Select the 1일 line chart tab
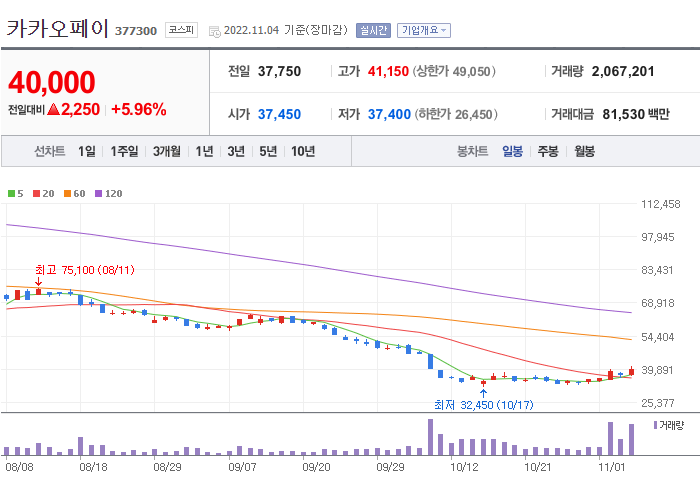This screenshot has width=700, height=478. [x=87, y=151]
